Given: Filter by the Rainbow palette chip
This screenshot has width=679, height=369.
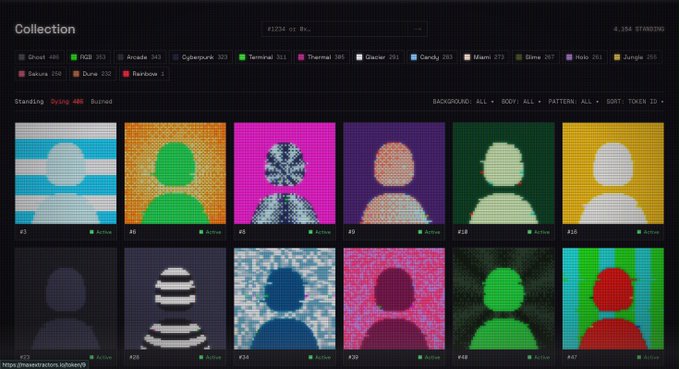Looking at the screenshot, I should tap(144, 74).
